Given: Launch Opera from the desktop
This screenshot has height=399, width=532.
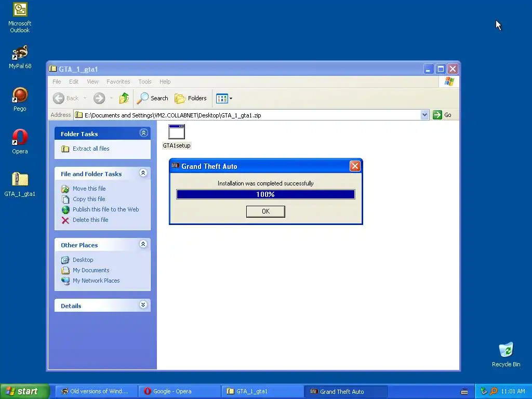Looking at the screenshot, I should 20,142.
